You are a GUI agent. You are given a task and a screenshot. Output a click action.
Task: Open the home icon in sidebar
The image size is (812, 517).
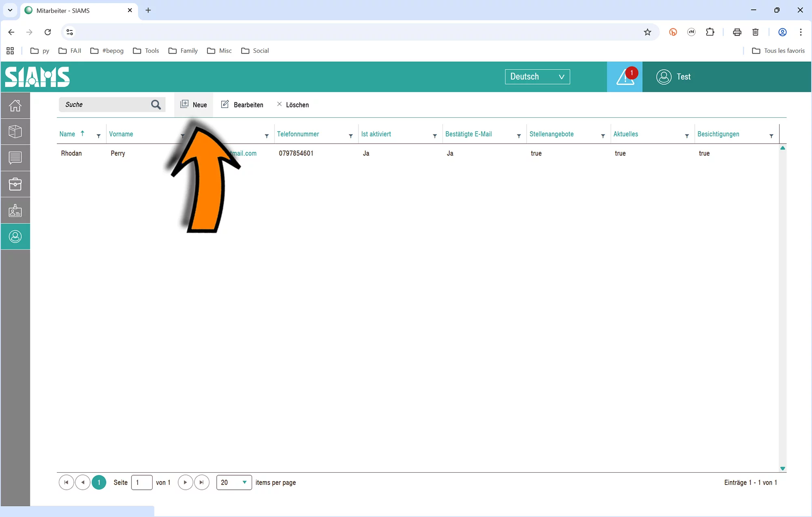coord(15,106)
